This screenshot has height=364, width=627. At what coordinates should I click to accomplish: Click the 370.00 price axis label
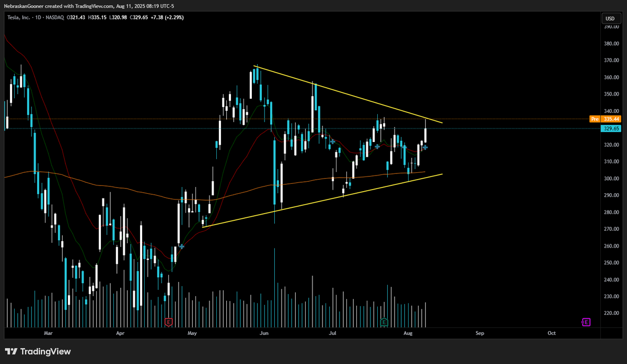(611, 61)
